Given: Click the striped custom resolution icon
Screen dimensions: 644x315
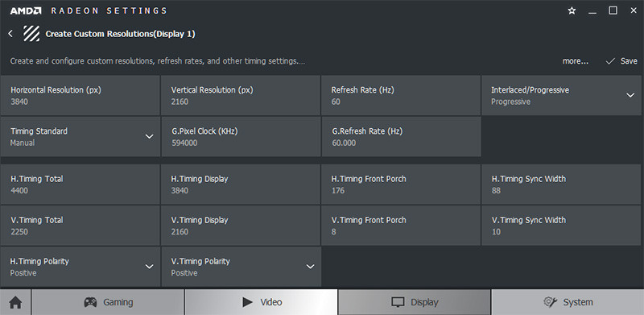Looking at the screenshot, I should pos(31,34).
